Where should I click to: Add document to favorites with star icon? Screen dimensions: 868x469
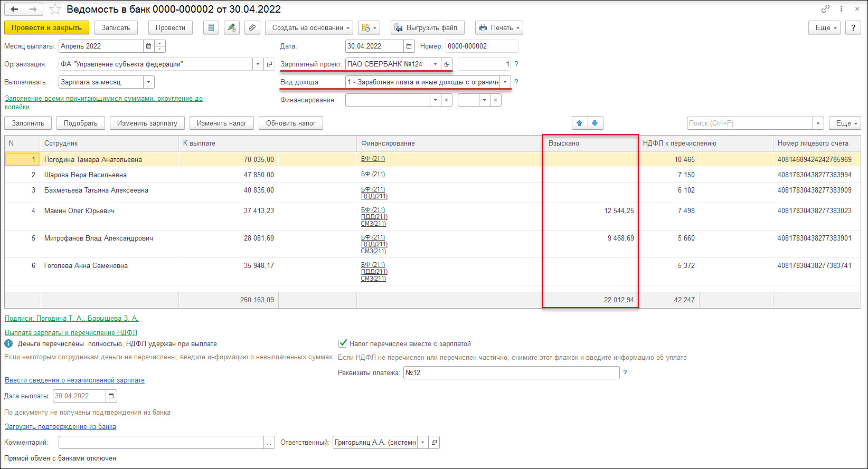[x=54, y=9]
